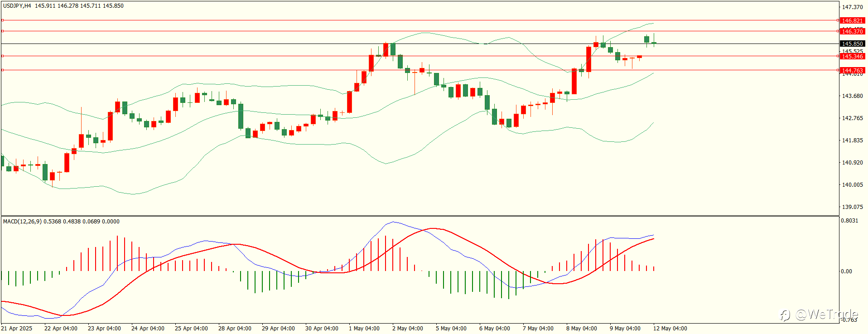Click the black 145.850 current price tag
Viewport: 868px width, 334px height.
[852, 44]
